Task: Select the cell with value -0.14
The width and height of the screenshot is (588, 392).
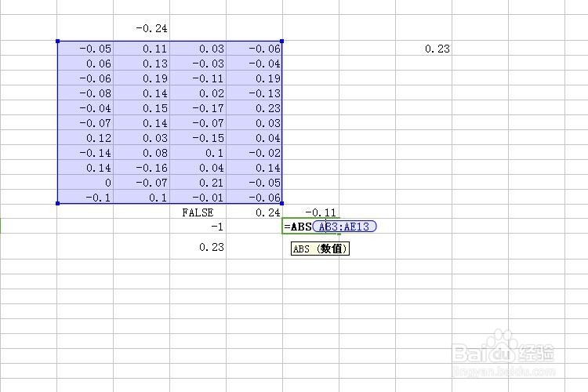Action: tap(85, 153)
